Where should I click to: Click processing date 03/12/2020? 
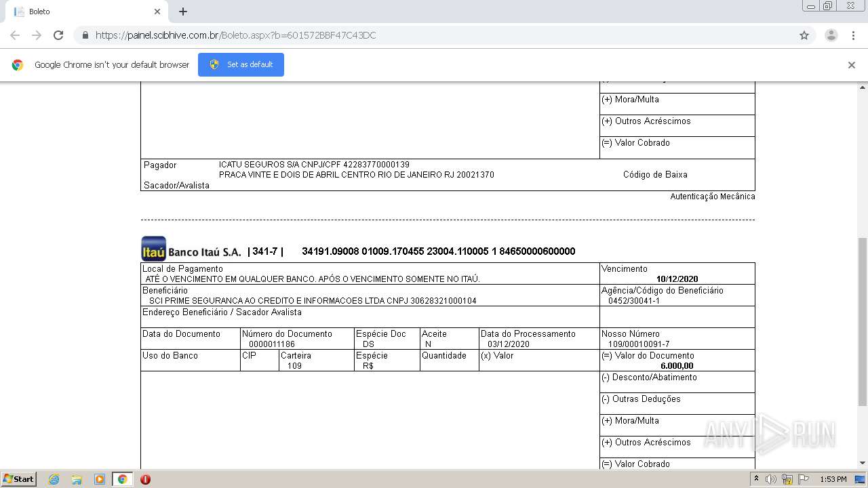(x=509, y=344)
